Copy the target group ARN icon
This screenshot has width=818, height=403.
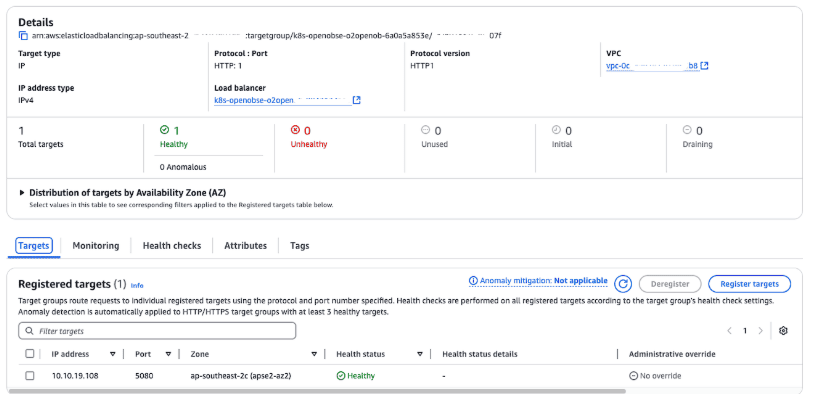pos(23,36)
